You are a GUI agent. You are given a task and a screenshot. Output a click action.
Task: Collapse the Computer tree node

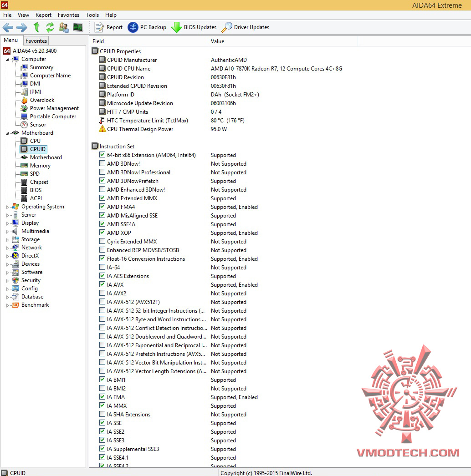pyautogui.click(x=7, y=60)
